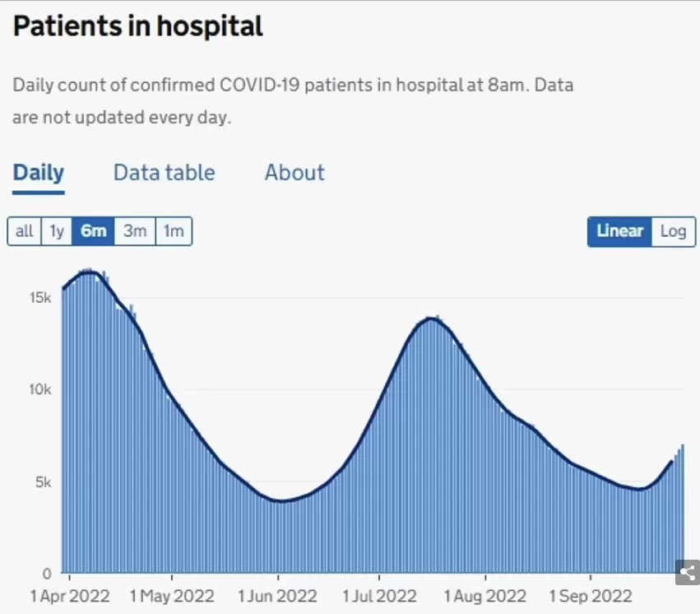Click the peak of the April 2022 bars
Image resolution: width=700 pixels, height=614 pixels.
[89, 272]
